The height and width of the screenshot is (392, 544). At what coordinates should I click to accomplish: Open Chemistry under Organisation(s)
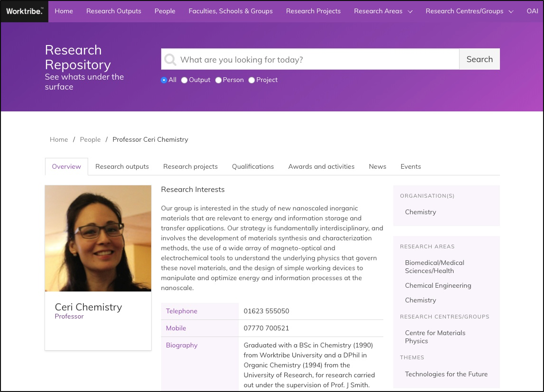pos(420,212)
